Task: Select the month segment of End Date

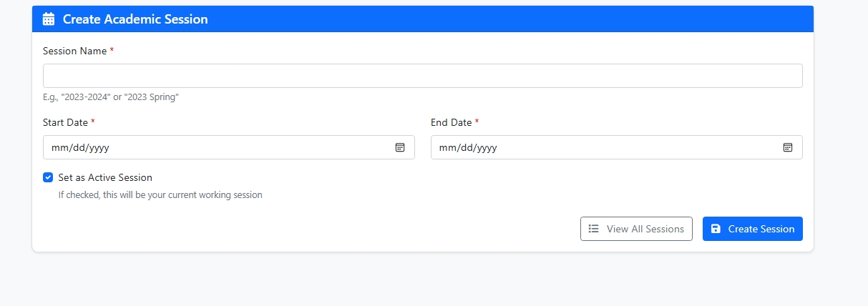Action: (x=447, y=148)
